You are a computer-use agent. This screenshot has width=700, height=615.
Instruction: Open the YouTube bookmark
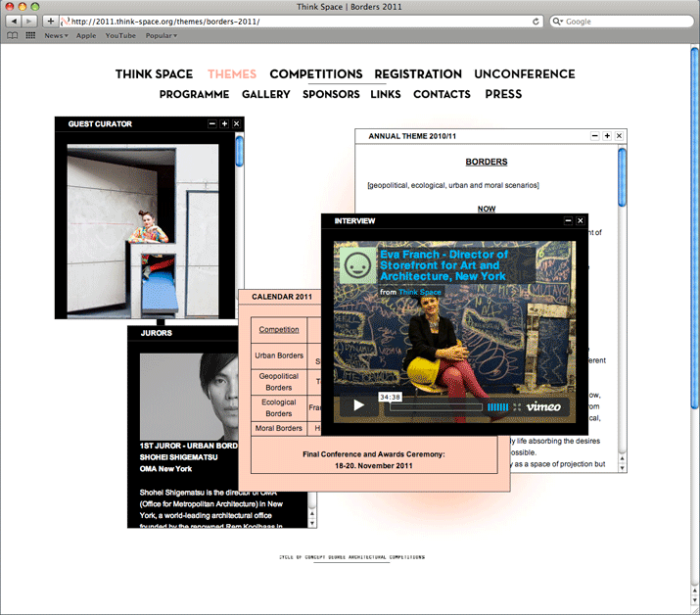coord(120,35)
